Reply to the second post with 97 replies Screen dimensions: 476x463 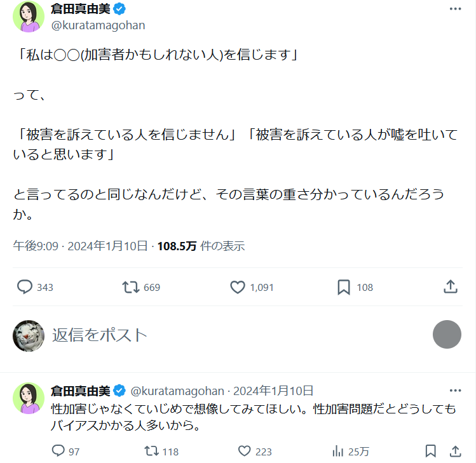[58, 451]
